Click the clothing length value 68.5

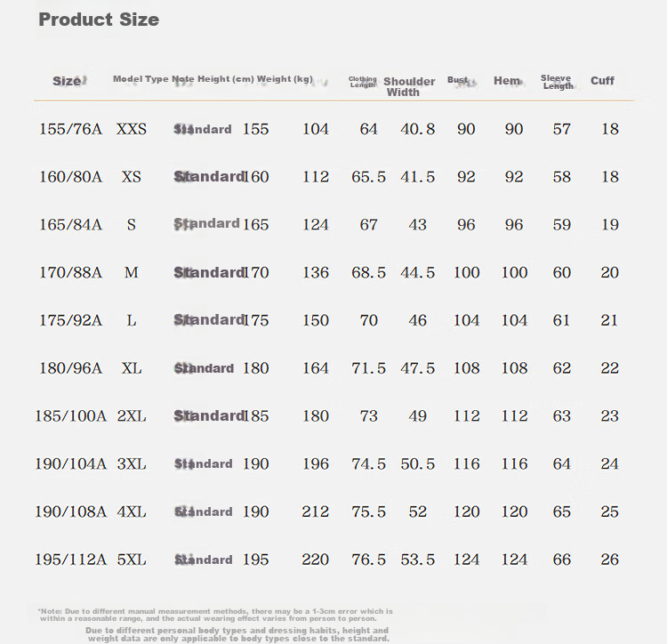pyautogui.click(x=368, y=272)
